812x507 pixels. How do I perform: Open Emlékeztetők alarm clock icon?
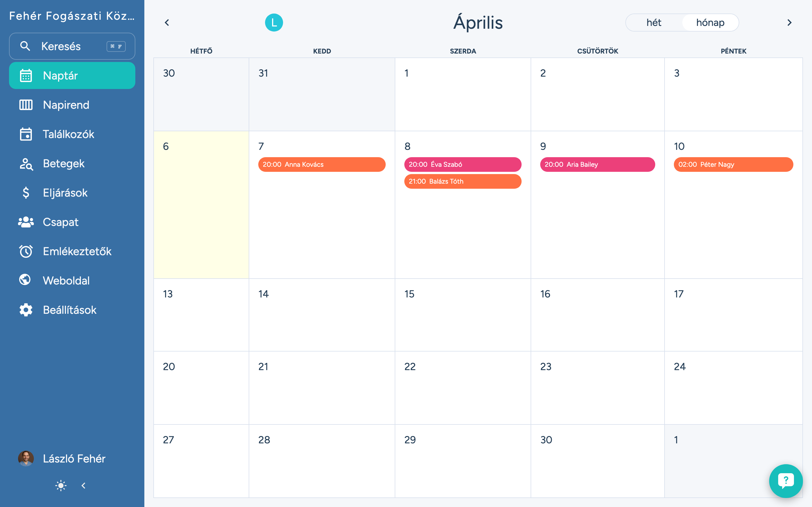[26, 252]
